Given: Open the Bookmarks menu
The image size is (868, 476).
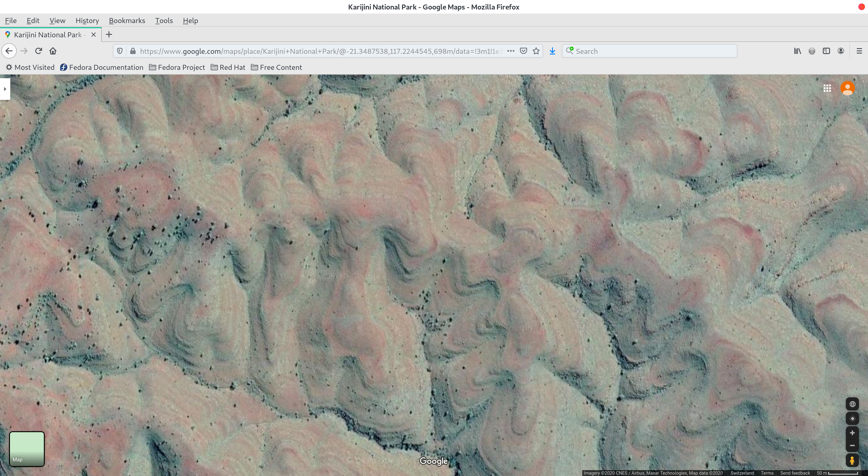Looking at the screenshot, I should pyautogui.click(x=127, y=21).
